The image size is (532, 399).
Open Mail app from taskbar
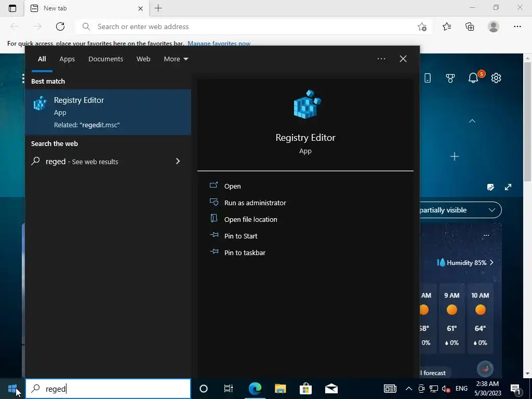[331, 389]
